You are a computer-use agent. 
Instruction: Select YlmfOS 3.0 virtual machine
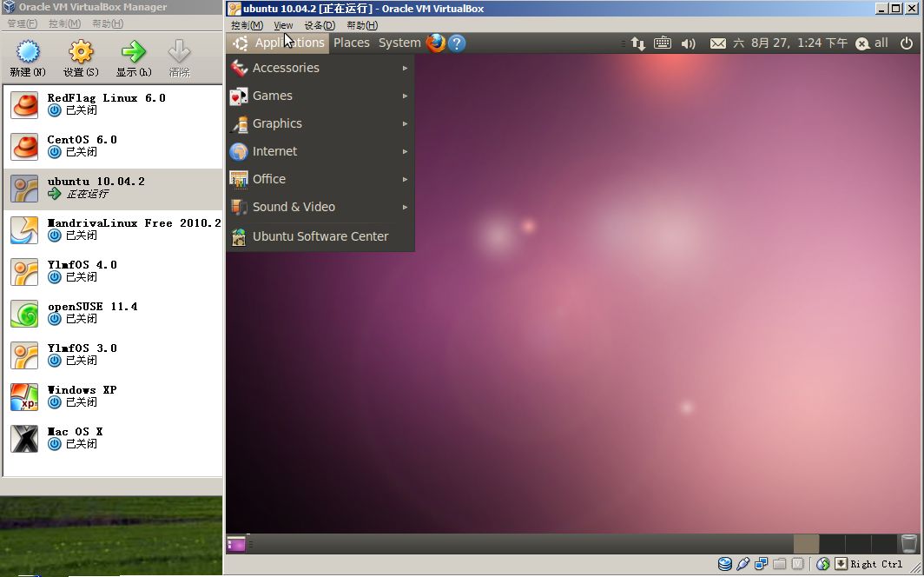[x=113, y=355]
